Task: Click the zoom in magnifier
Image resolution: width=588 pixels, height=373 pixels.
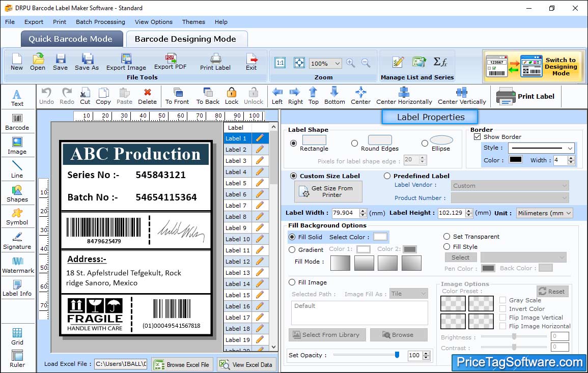Action: click(351, 63)
